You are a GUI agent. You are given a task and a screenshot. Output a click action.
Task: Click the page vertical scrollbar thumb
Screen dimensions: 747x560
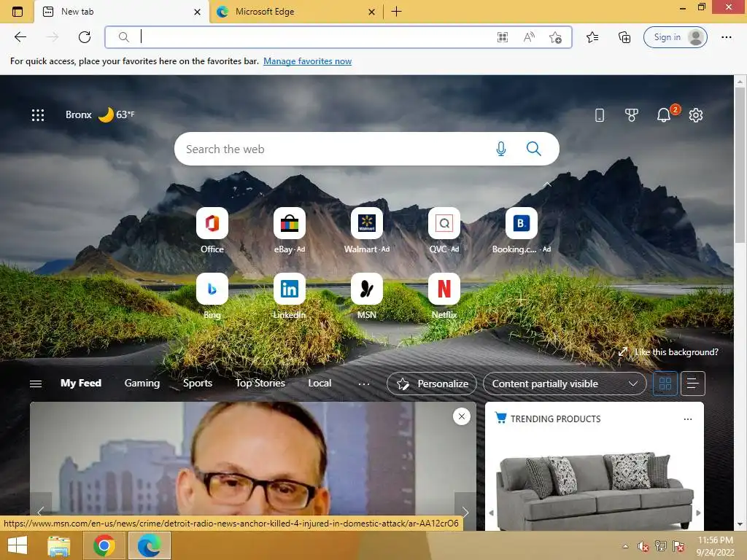click(x=740, y=166)
